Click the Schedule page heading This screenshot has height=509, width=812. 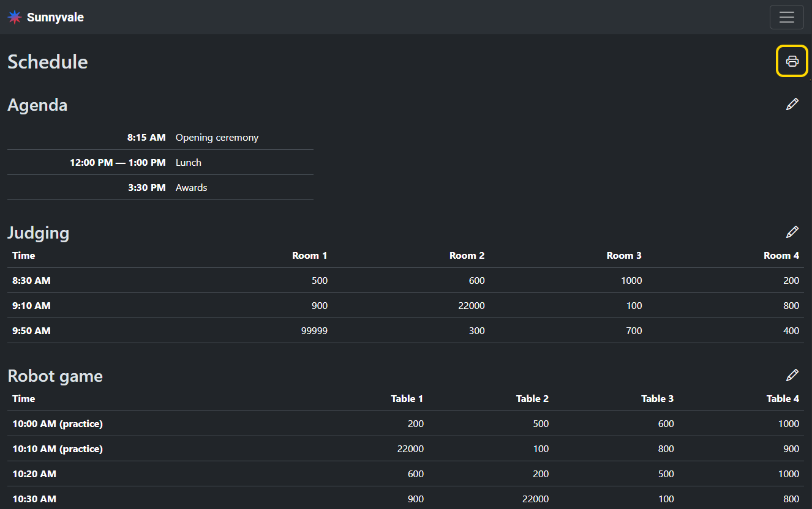click(48, 62)
